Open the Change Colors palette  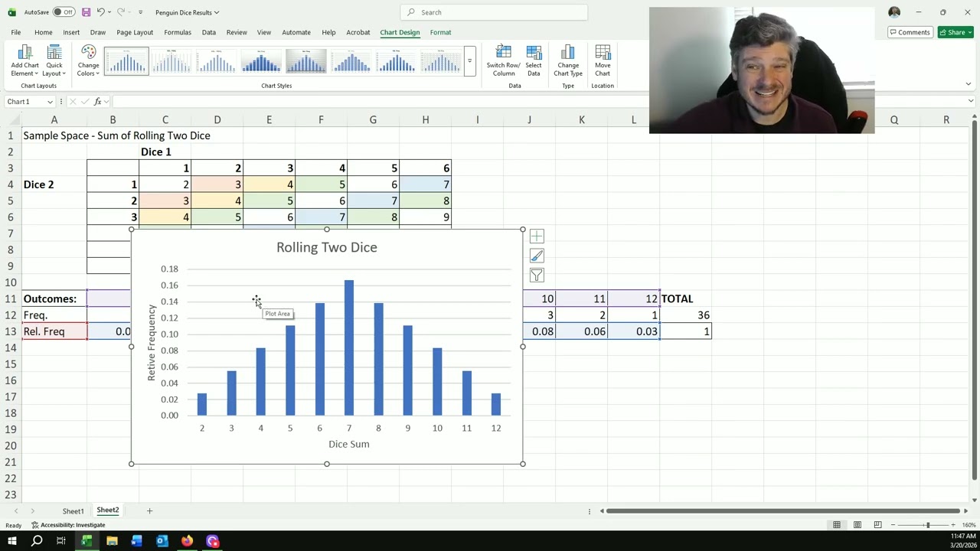click(89, 60)
